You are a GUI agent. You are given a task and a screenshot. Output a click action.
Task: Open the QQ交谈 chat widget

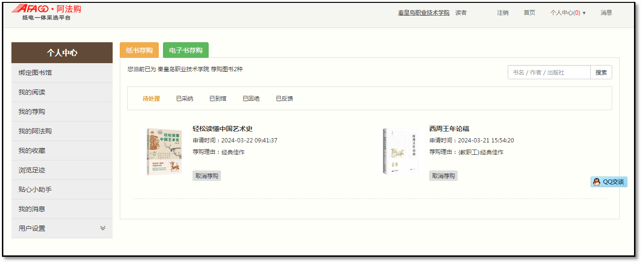point(609,182)
